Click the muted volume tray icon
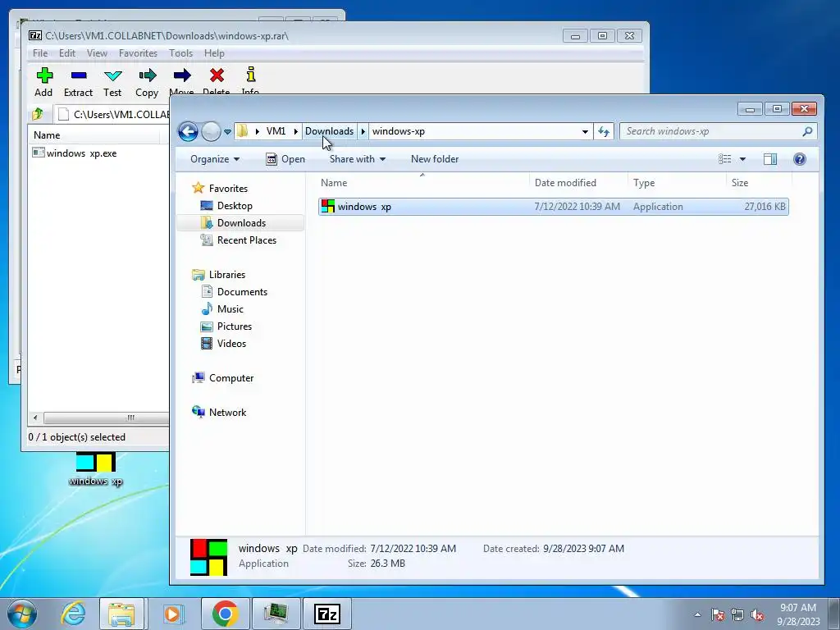Image resolution: width=840 pixels, height=630 pixels. coord(757,615)
